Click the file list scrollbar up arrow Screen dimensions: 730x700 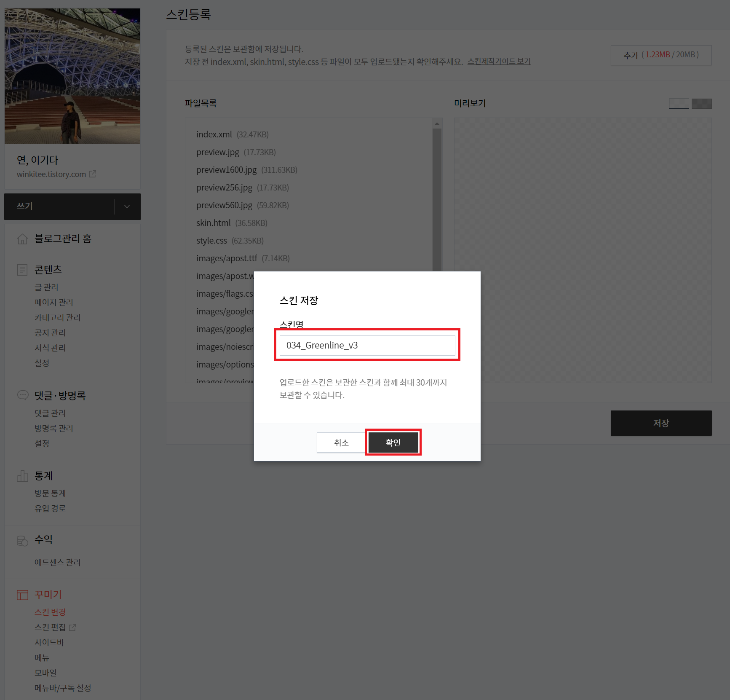(x=437, y=123)
